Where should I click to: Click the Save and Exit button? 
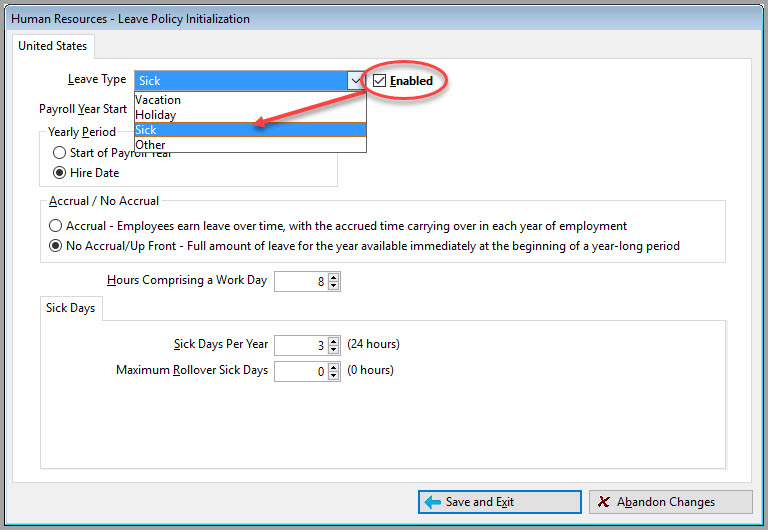click(500, 502)
